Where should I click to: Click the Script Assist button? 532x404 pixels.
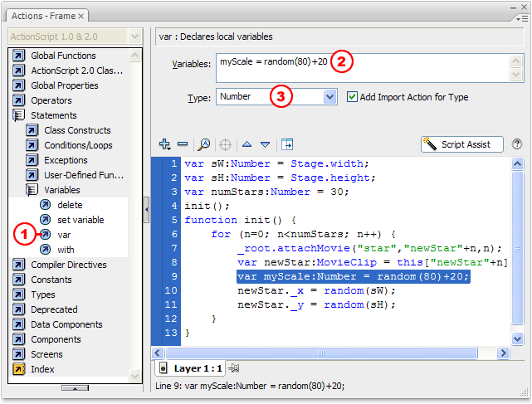coord(462,144)
